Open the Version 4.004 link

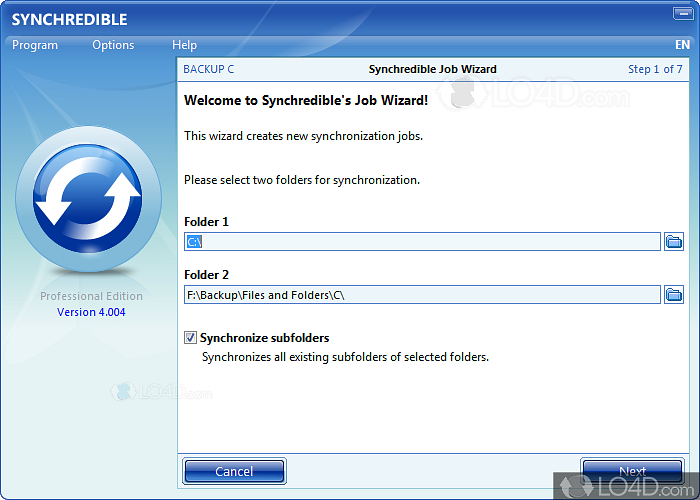coord(91,312)
